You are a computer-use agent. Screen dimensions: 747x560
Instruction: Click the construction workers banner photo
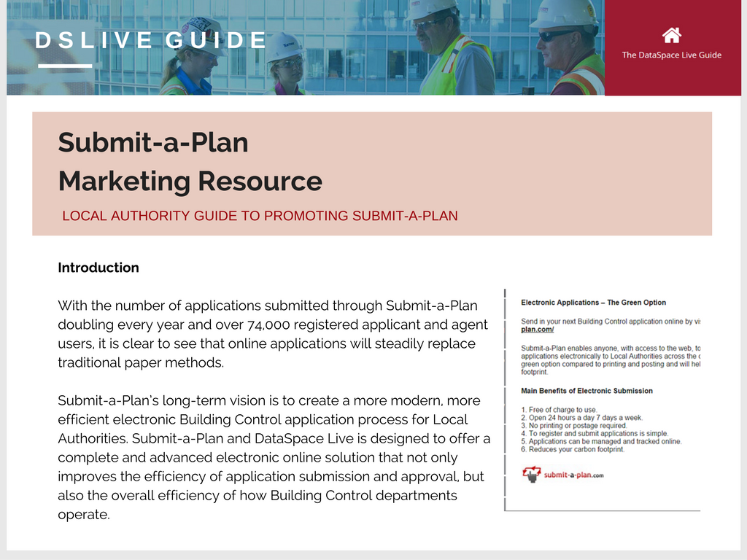point(306,47)
